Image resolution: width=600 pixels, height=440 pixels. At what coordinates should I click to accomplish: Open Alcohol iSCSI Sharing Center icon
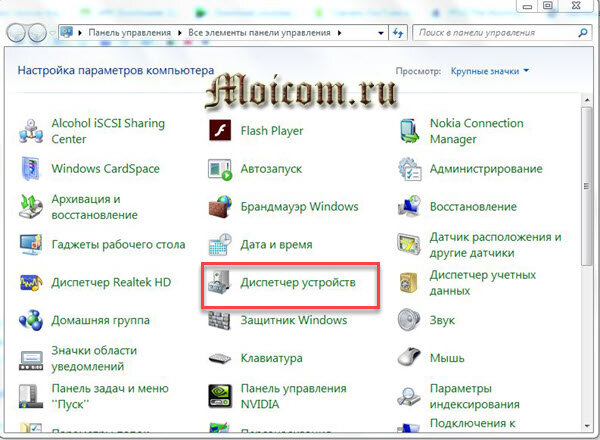coord(31,131)
